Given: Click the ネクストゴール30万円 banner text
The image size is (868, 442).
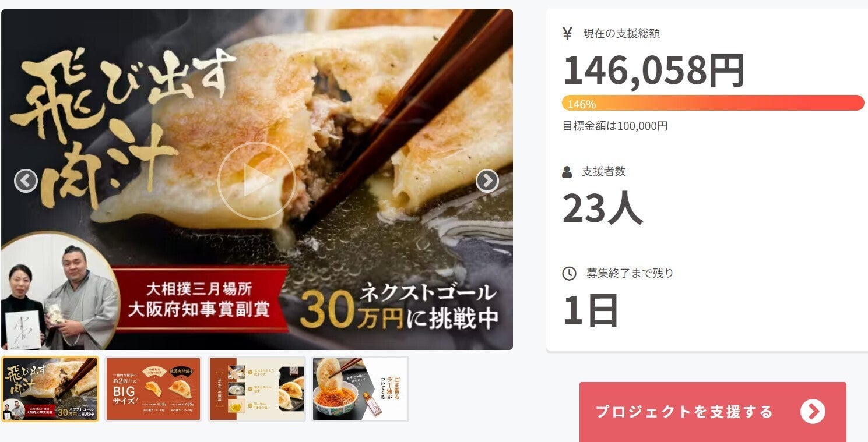Looking at the screenshot, I should click(x=399, y=306).
